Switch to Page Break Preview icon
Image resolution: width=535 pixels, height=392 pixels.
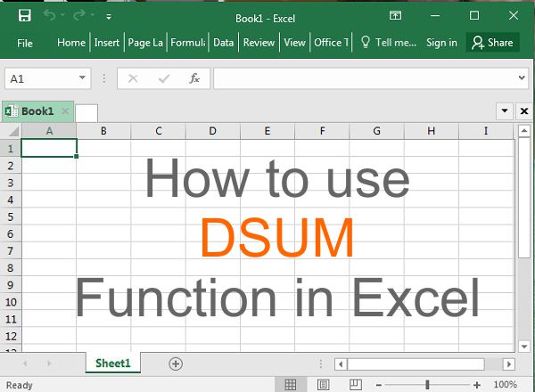[x=356, y=385]
